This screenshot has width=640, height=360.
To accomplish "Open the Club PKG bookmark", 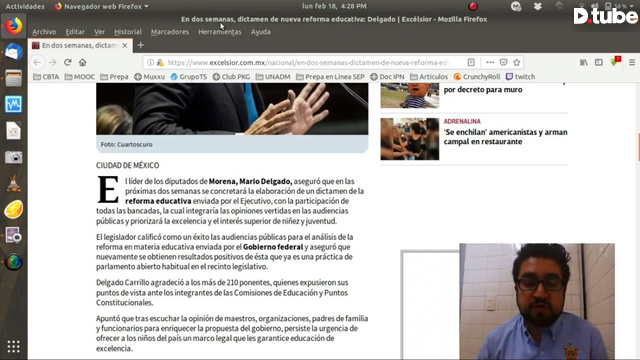I will (x=231, y=77).
